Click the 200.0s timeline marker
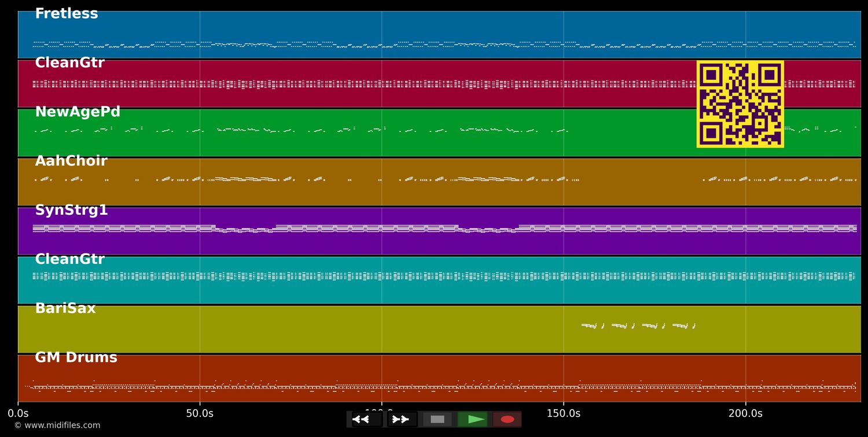Image resolution: width=868 pixels, height=437 pixels. pos(745,413)
